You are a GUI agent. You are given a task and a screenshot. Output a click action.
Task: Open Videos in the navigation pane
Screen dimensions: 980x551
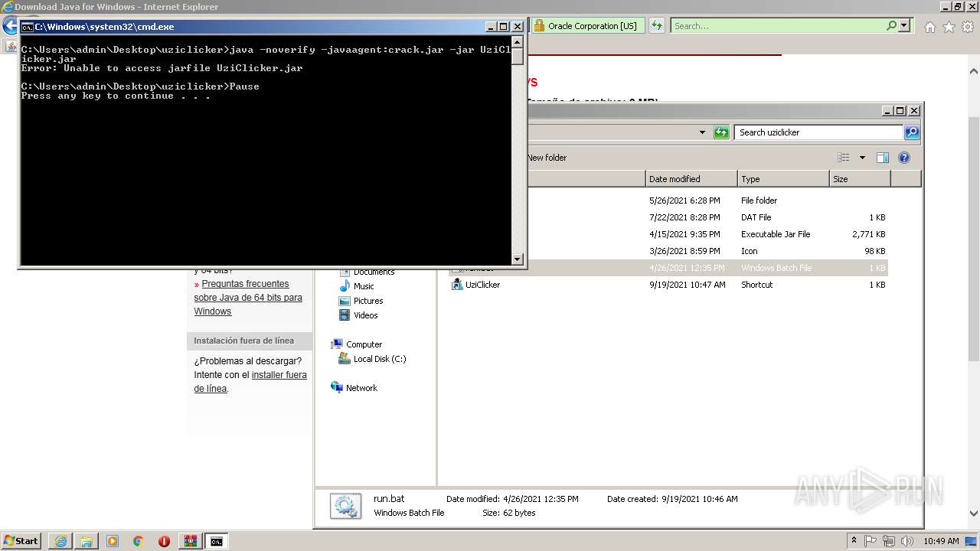[x=365, y=315]
